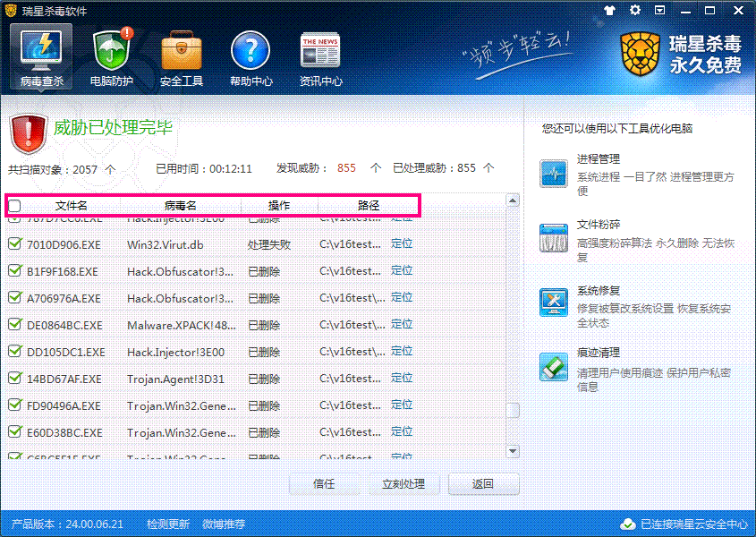Click 微博推荐 Weibo recommend link
Image resolution: width=756 pixels, height=537 pixels.
point(224,524)
